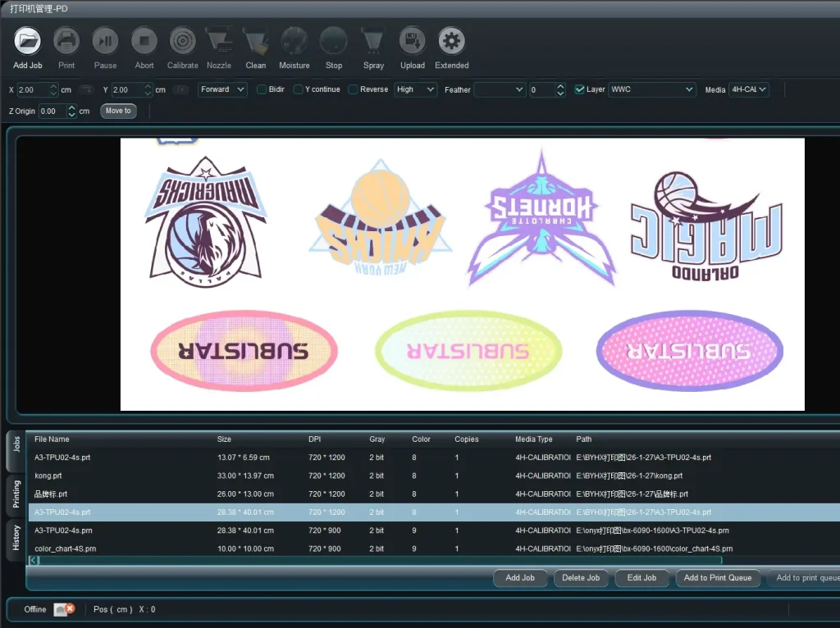Click the Print toolbar icon
Viewport: 840px width, 628px height.
point(66,40)
